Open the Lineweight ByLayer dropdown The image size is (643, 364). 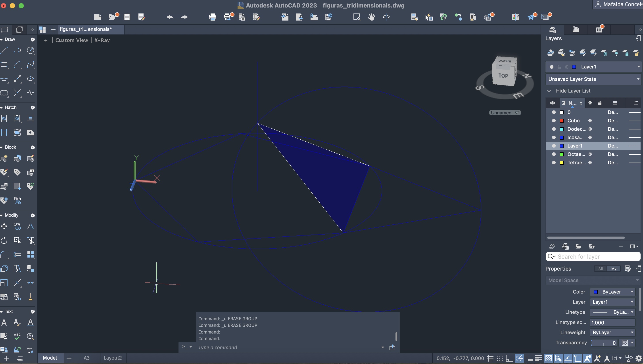coord(612,332)
